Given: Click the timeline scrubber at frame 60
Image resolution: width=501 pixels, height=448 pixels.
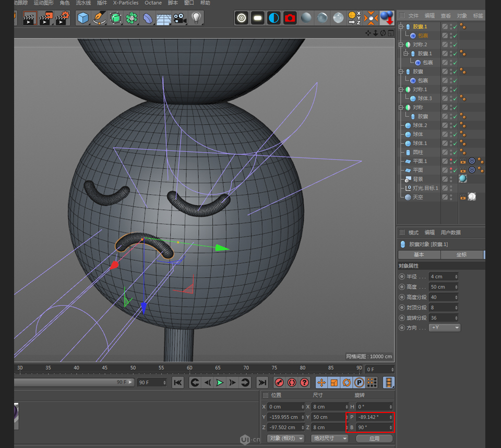Looking at the screenshot, I should coord(189,368).
